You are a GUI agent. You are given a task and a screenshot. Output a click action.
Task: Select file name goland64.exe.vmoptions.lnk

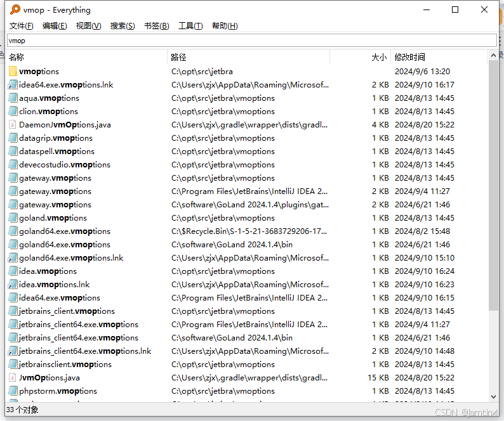click(71, 258)
